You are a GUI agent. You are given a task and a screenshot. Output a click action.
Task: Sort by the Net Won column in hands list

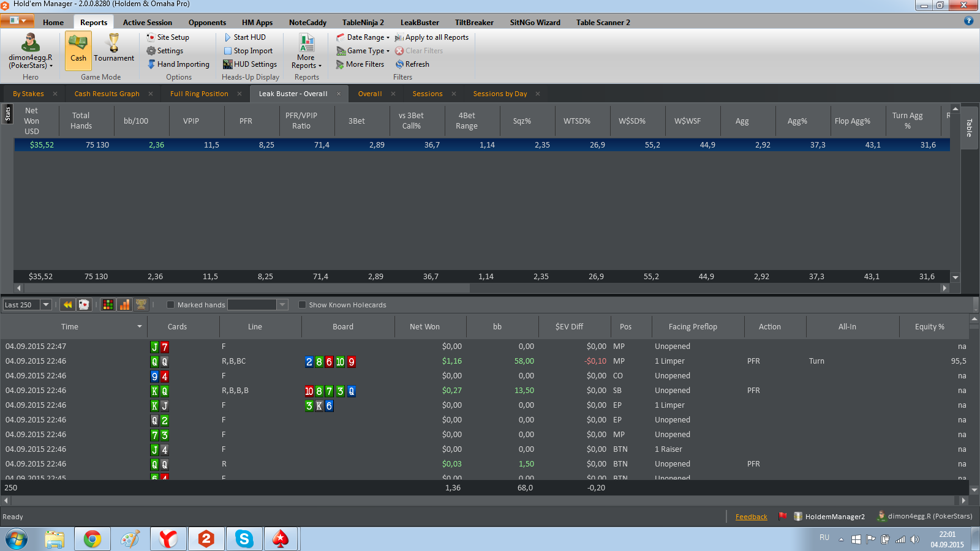point(424,326)
